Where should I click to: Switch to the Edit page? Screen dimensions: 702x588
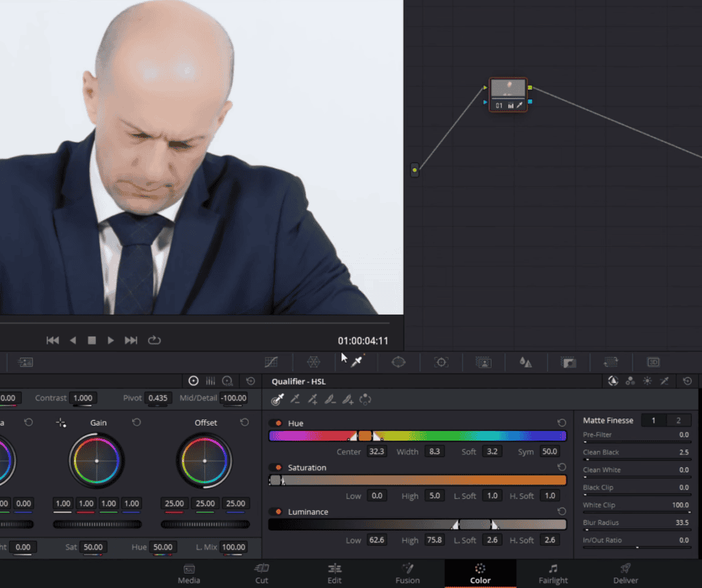coord(335,574)
